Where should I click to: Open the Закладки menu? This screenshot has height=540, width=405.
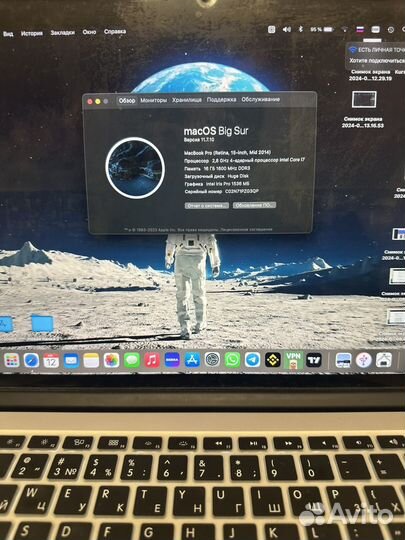[x=62, y=33]
